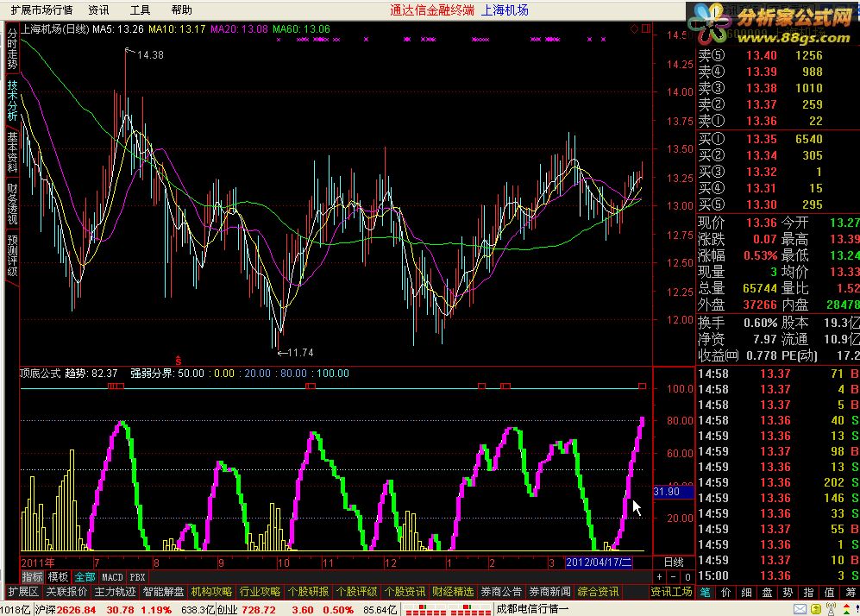Open the 工具 menu
This screenshot has height=616, width=860.
[x=140, y=9]
